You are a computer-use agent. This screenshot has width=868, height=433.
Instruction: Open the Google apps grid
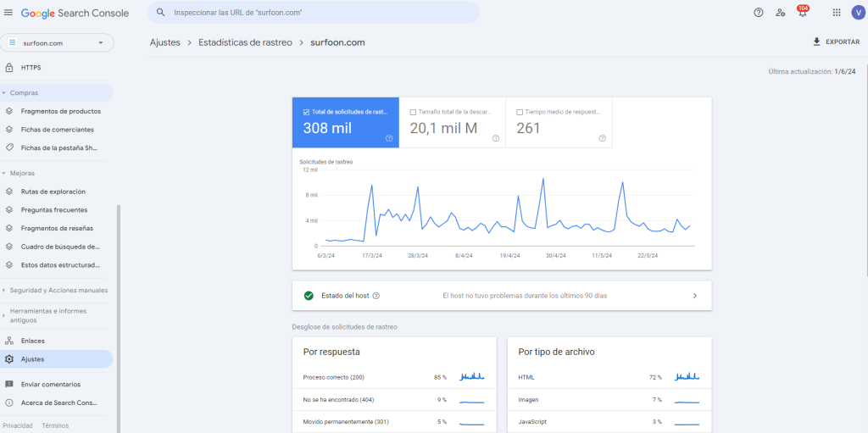(837, 13)
